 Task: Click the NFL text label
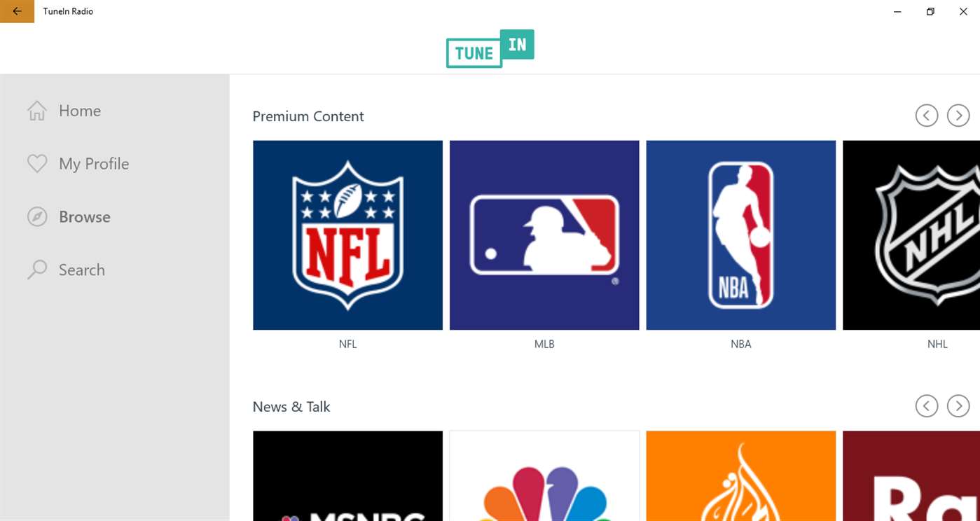coord(347,344)
